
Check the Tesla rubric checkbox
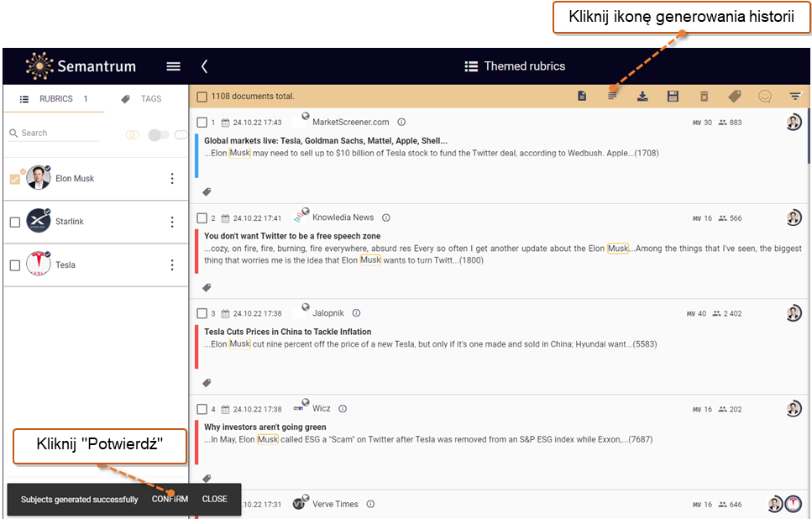(x=15, y=265)
